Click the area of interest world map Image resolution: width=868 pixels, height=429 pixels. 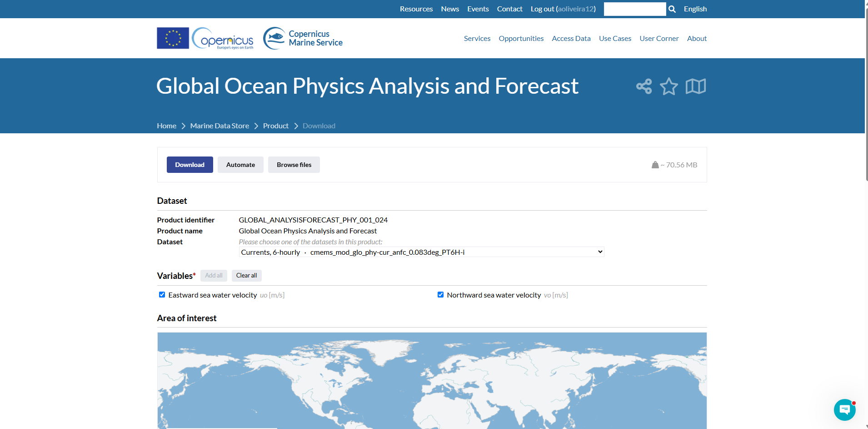[x=432, y=381]
